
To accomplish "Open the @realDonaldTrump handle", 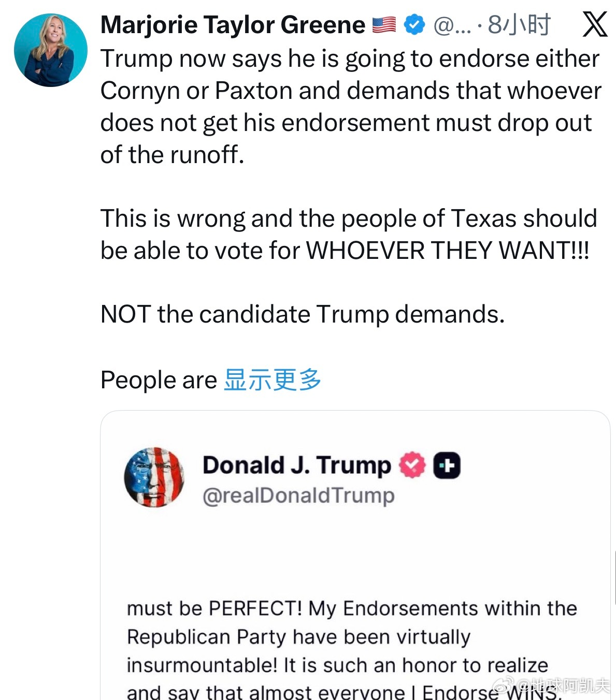I will tap(298, 495).
